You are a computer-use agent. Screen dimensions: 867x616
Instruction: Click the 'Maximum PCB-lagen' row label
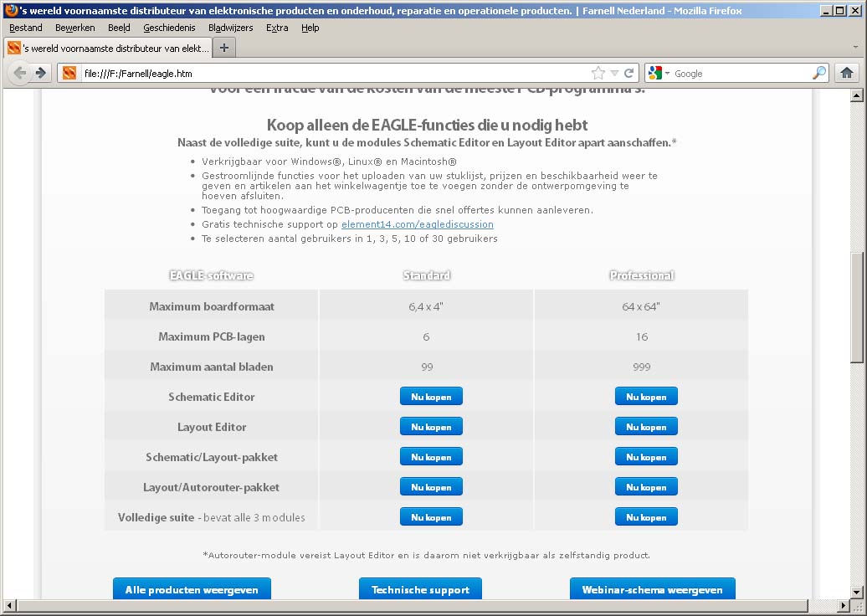coord(212,336)
